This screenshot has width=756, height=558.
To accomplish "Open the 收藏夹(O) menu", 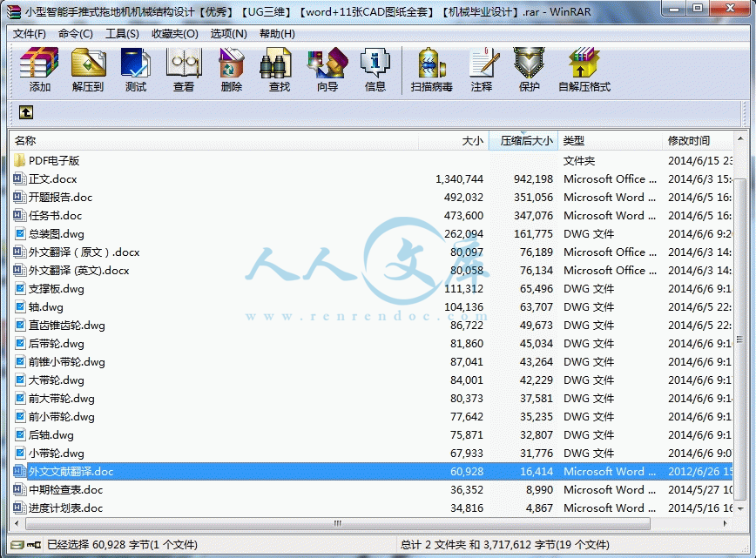I will click(x=174, y=34).
